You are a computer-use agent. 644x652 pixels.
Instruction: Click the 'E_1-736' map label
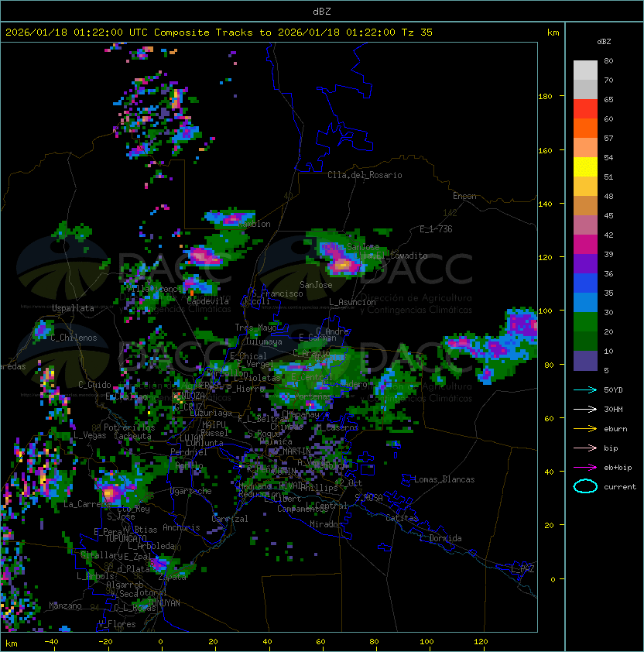[436, 229]
